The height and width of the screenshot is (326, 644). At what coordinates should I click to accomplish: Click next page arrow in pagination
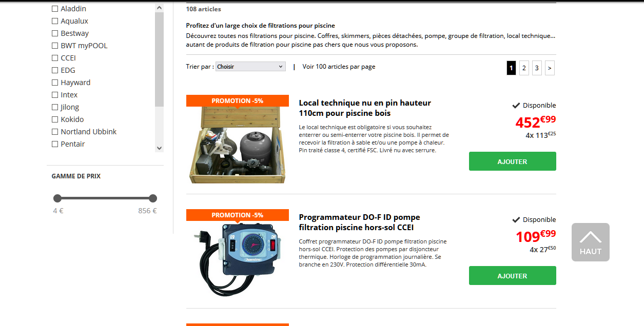pos(550,68)
